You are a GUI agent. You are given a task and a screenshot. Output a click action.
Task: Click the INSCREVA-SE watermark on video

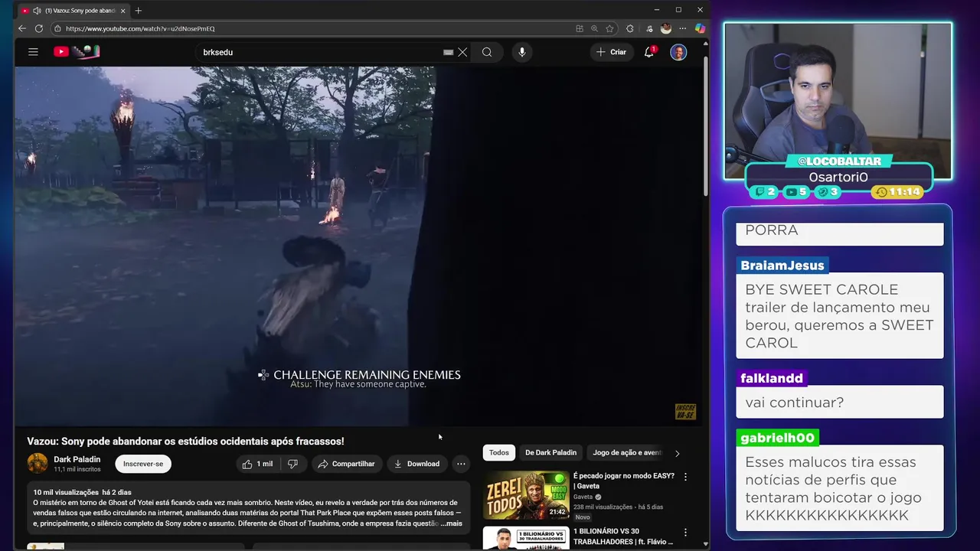coord(685,412)
